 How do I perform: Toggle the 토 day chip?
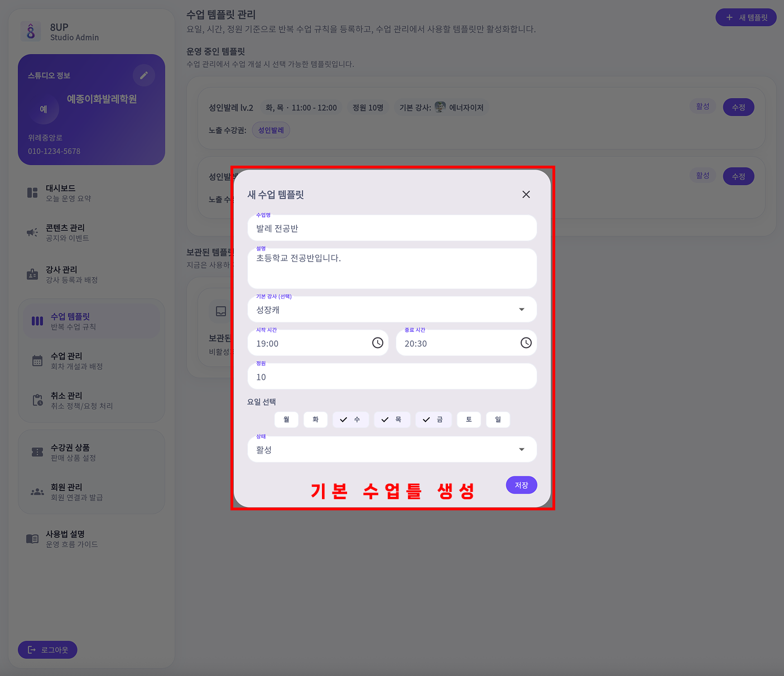pyautogui.click(x=469, y=419)
